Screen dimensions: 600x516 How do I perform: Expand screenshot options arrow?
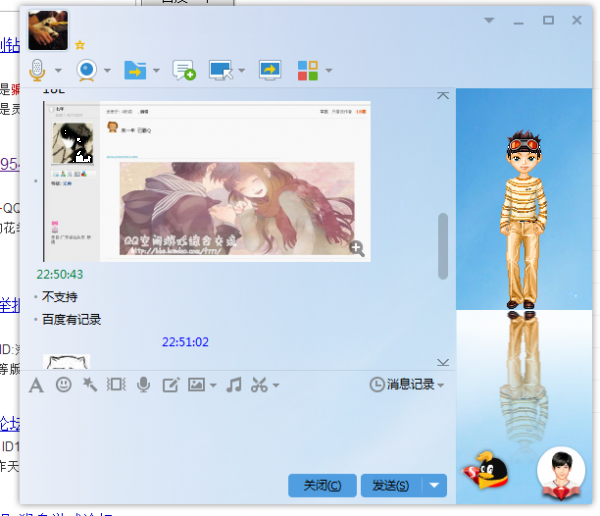coord(276,385)
